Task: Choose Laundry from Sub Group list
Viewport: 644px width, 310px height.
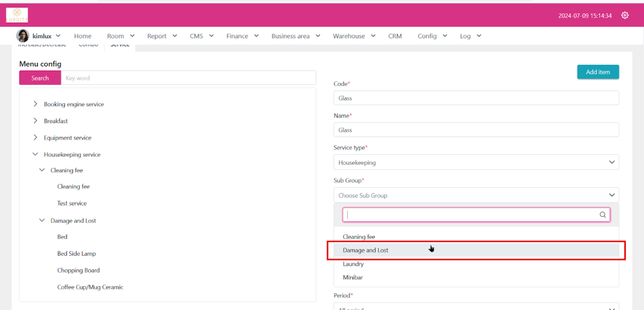Action: [x=353, y=264]
